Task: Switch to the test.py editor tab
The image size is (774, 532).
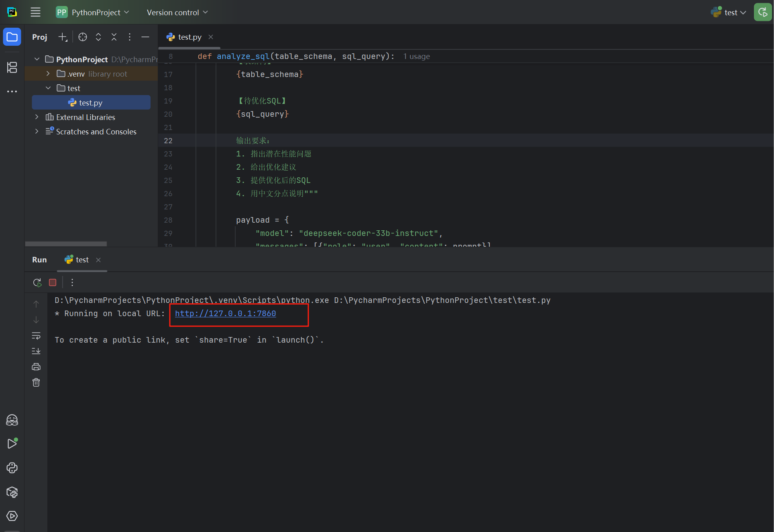Action: pyautogui.click(x=189, y=37)
